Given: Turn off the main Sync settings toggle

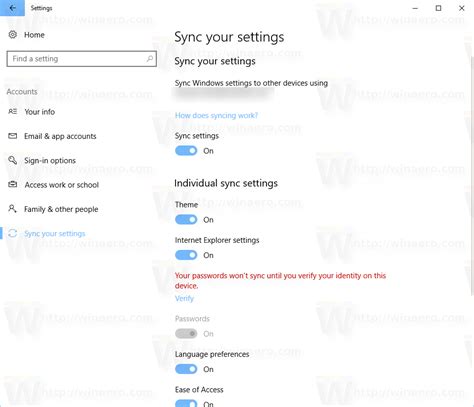Looking at the screenshot, I should 186,151.
